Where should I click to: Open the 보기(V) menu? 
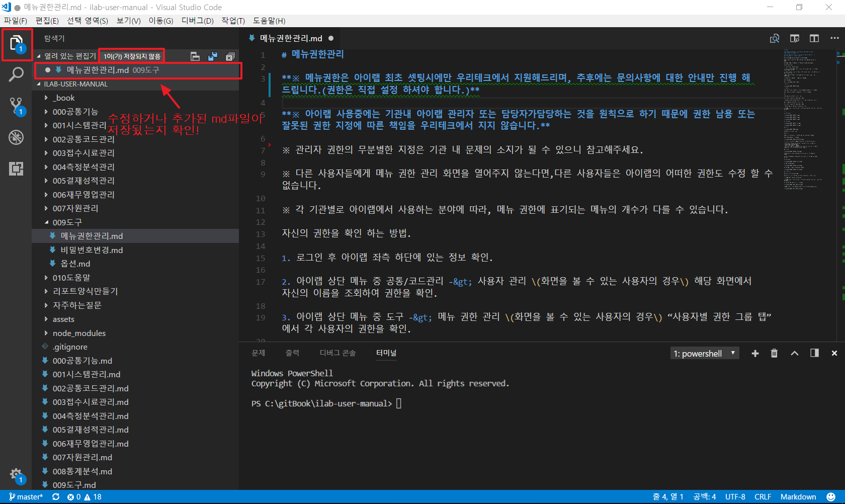pyautogui.click(x=129, y=21)
